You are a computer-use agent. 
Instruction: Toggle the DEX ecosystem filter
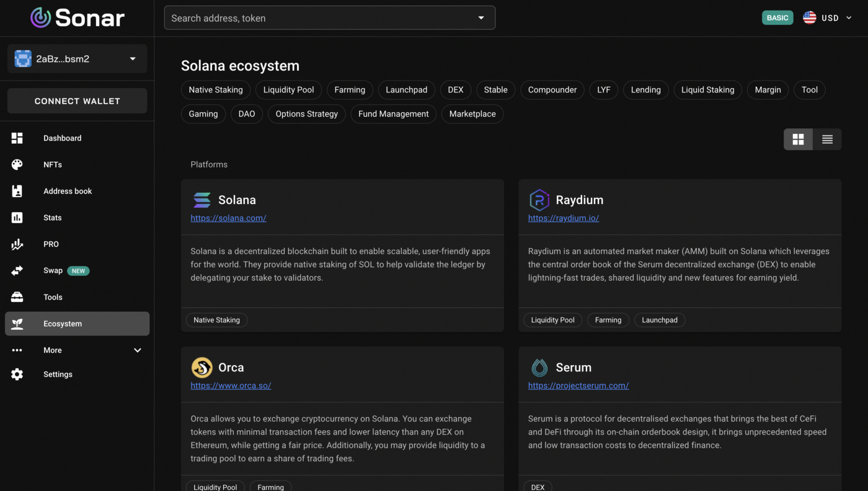coord(456,90)
